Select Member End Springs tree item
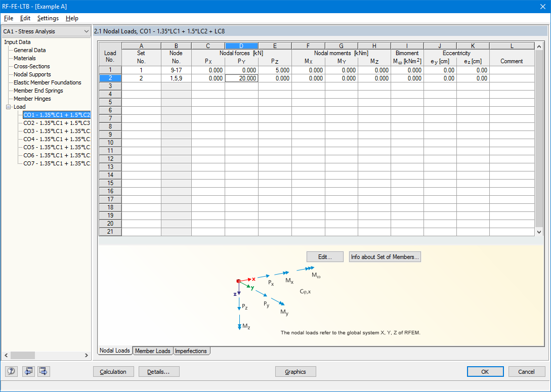Image resolution: width=551 pixels, height=392 pixels. tap(38, 91)
